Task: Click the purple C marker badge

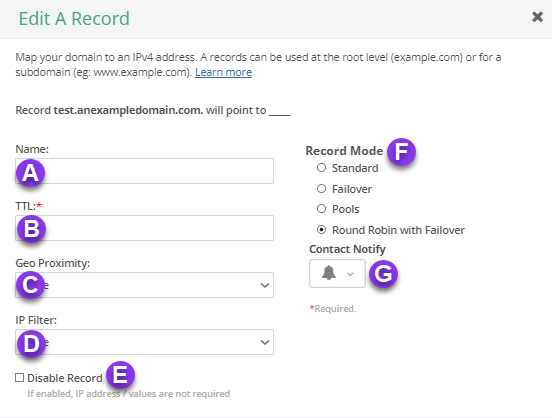Action: 30,285
